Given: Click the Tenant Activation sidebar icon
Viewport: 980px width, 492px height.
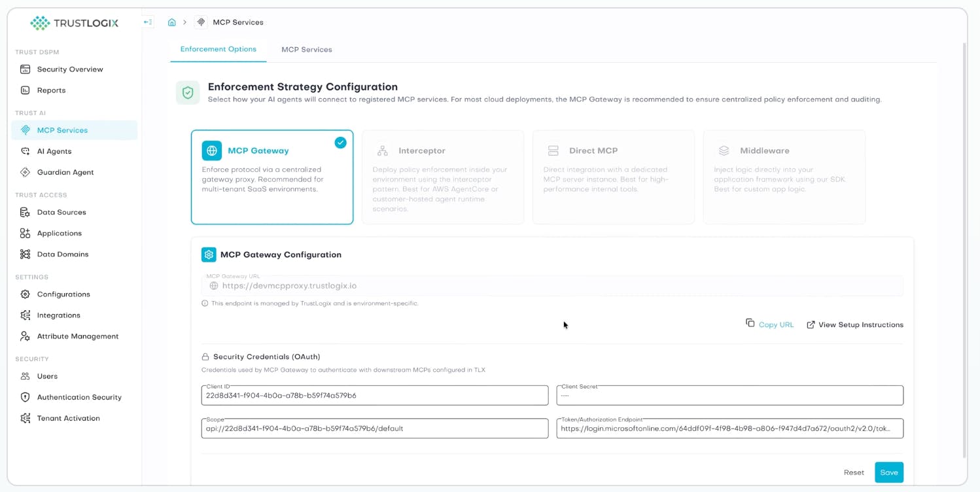Looking at the screenshot, I should [26, 418].
